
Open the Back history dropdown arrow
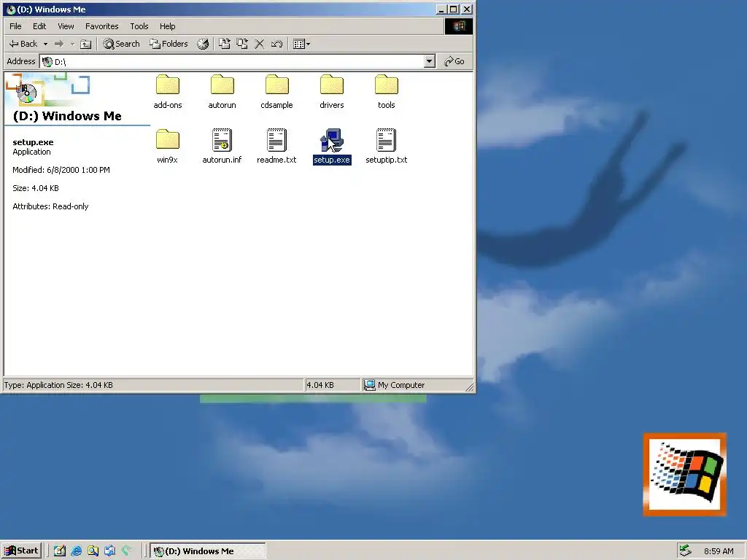coord(45,44)
